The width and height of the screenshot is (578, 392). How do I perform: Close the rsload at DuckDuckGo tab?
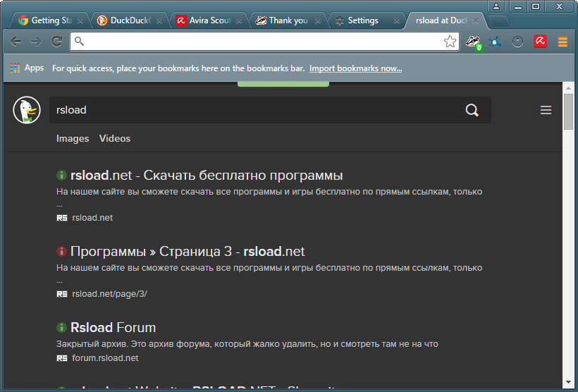(x=476, y=21)
